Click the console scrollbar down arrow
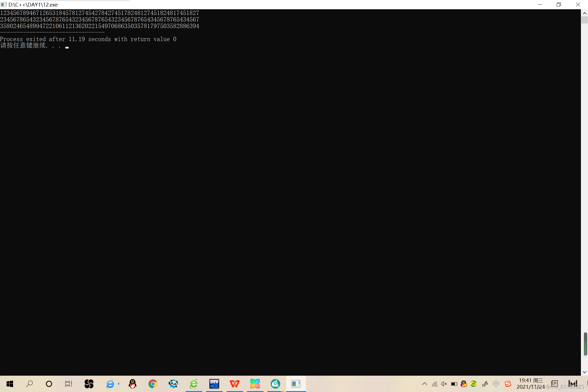This screenshot has width=588, height=392. point(584,372)
